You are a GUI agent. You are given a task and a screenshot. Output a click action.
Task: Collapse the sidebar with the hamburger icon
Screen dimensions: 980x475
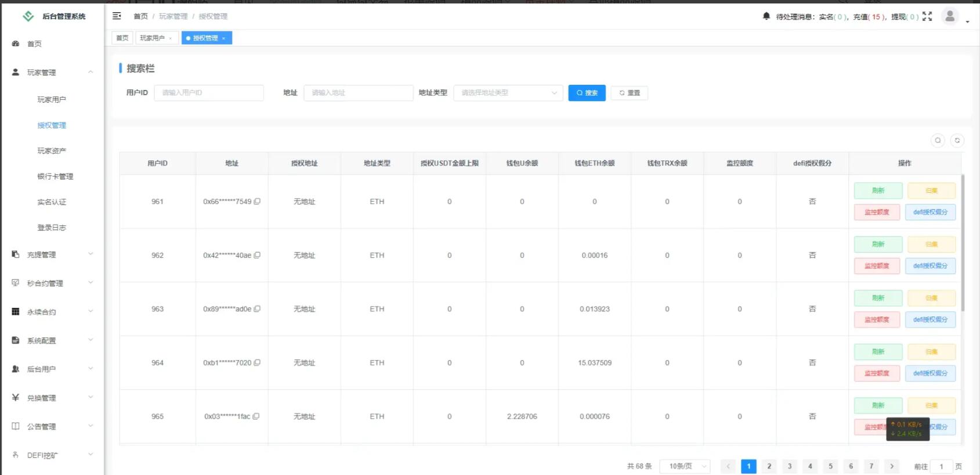pyautogui.click(x=117, y=16)
